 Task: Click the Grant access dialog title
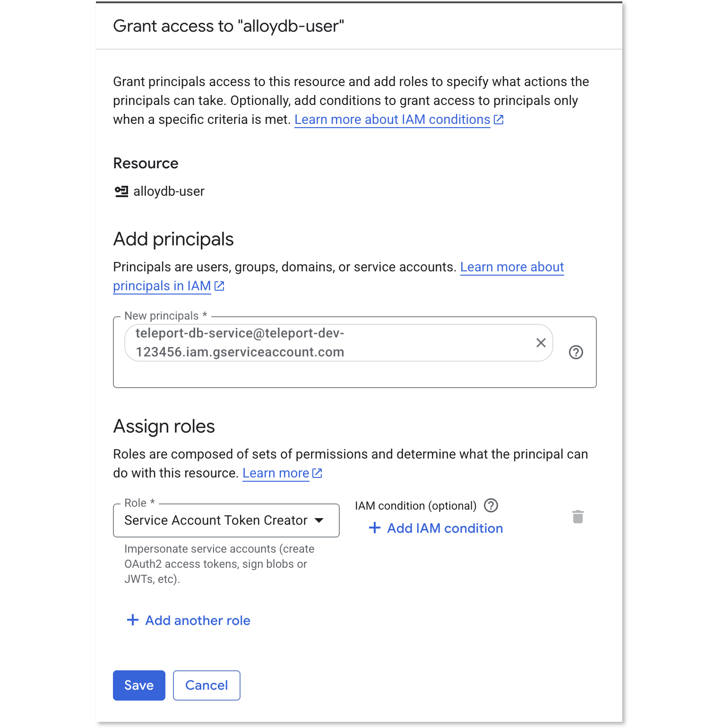tap(228, 26)
